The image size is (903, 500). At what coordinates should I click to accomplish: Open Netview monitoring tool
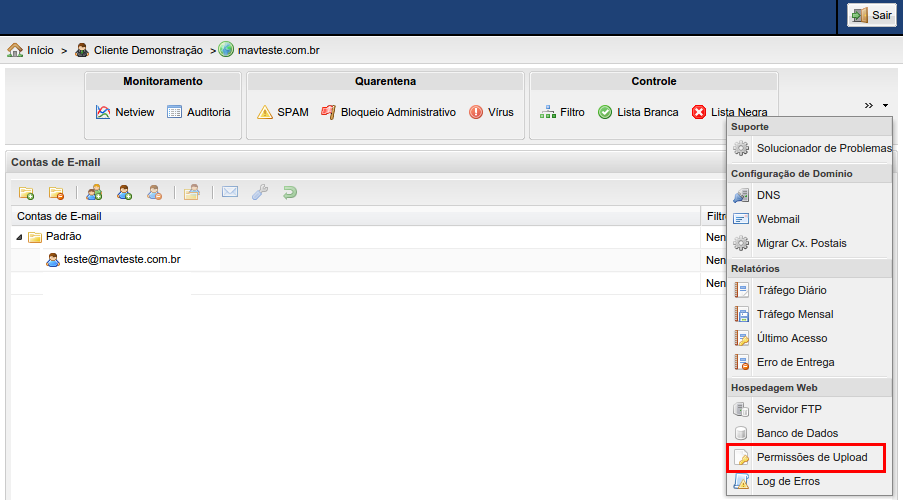click(135, 113)
